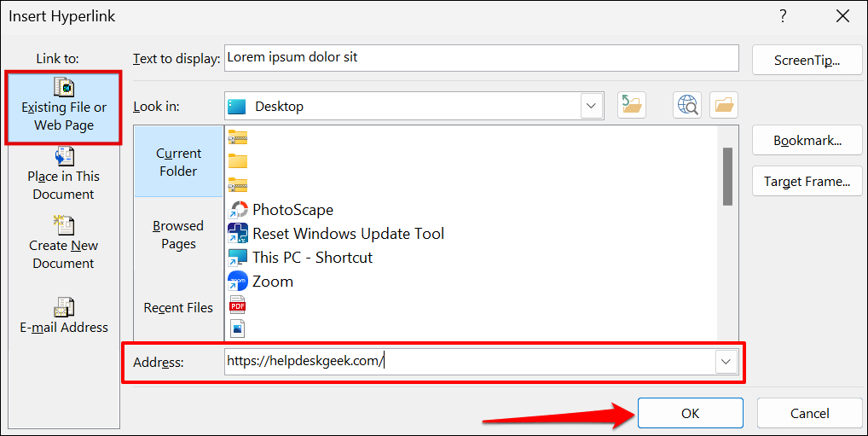Expand the Address history dropdown arrow
This screenshot has height=436, width=868.
coord(726,362)
